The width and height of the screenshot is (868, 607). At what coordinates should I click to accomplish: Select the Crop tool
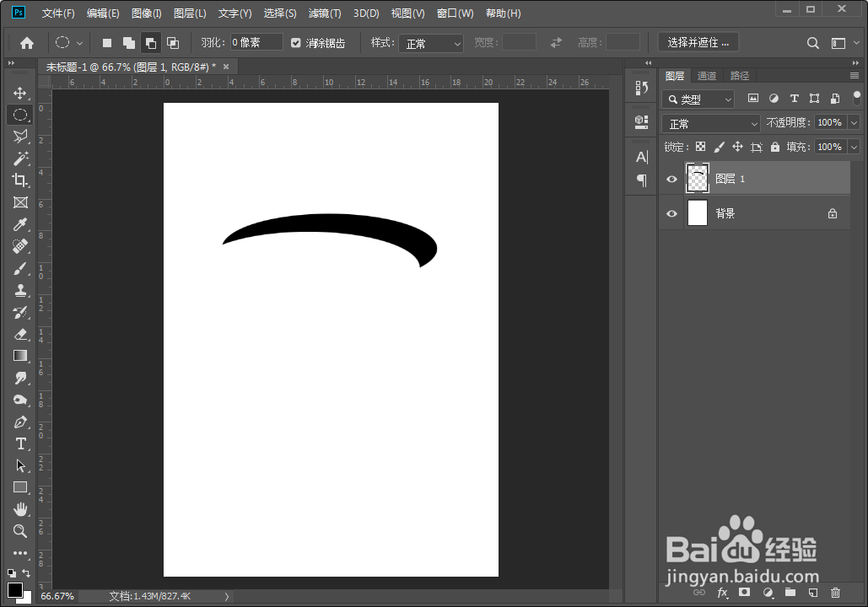20,180
